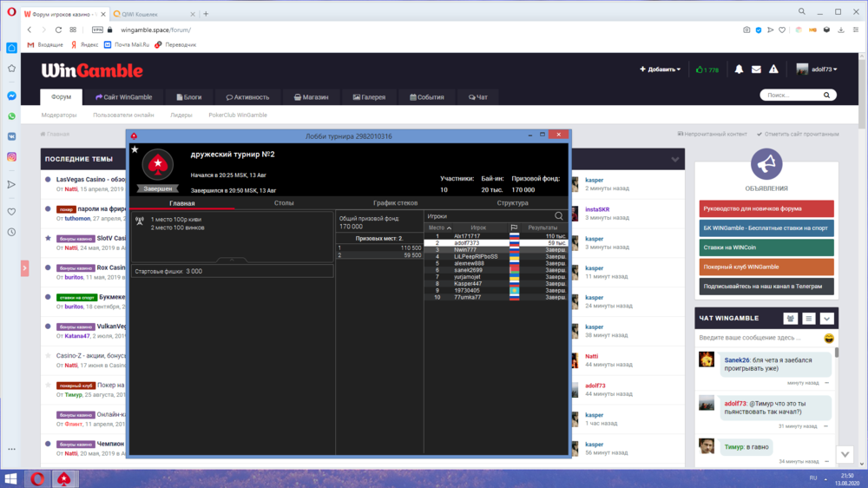
Task: Click the notifications bell icon
Action: coord(739,69)
